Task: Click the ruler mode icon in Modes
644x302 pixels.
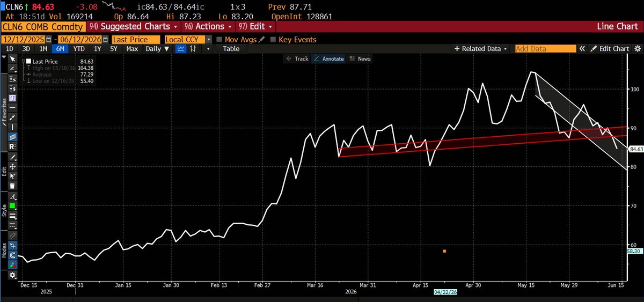Action: [13, 234]
